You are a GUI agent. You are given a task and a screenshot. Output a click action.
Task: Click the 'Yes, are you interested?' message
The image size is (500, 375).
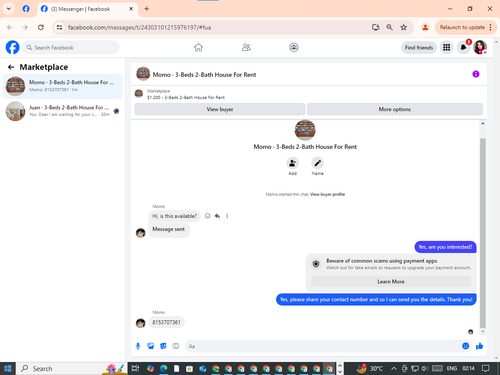click(445, 247)
